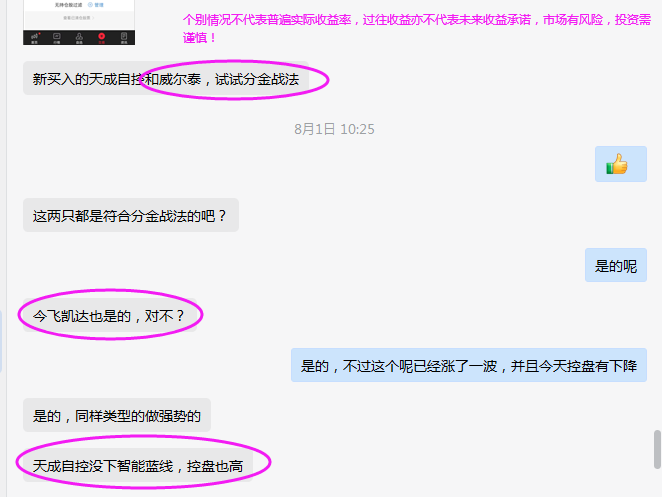This screenshot has height=497, width=662.
Task: Click the blue reply bubble 是的呢
Action: [616, 266]
